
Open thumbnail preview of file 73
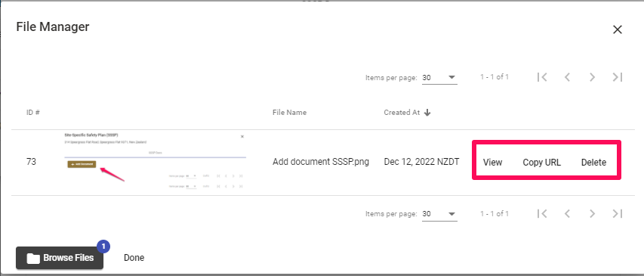tap(155, 162)
